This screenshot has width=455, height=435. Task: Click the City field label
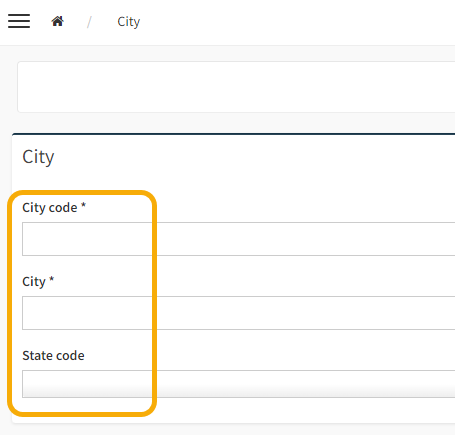(34, 282)
